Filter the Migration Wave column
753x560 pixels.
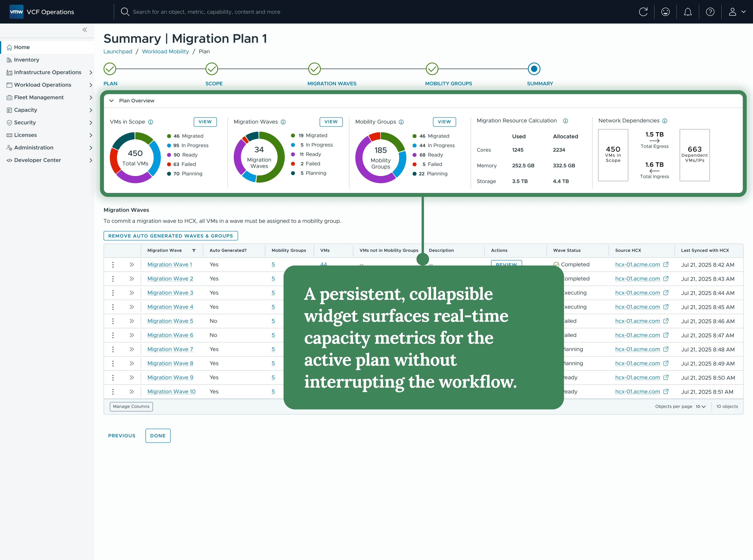(194, 251)
